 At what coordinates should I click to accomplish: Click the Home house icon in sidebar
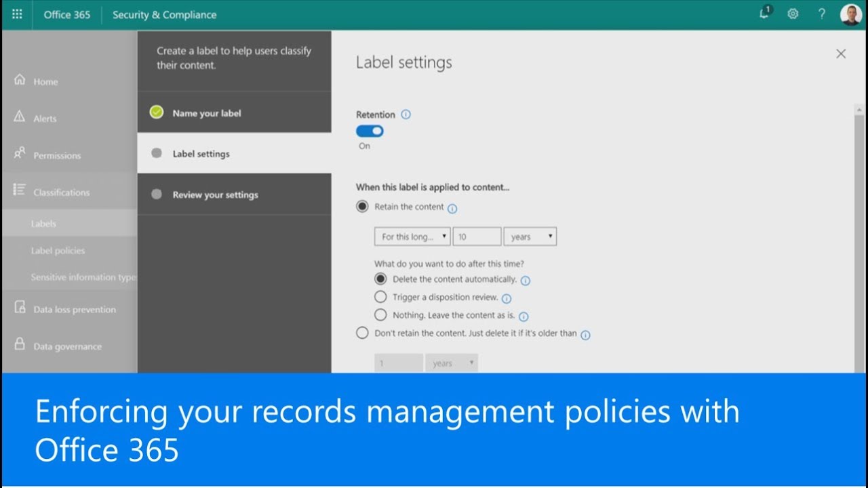pyautogui.click(x=20, y=80)
